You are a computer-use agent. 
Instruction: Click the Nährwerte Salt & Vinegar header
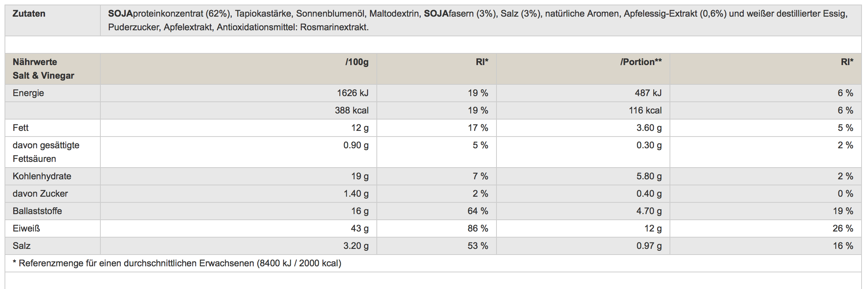[x=43, y=68]
